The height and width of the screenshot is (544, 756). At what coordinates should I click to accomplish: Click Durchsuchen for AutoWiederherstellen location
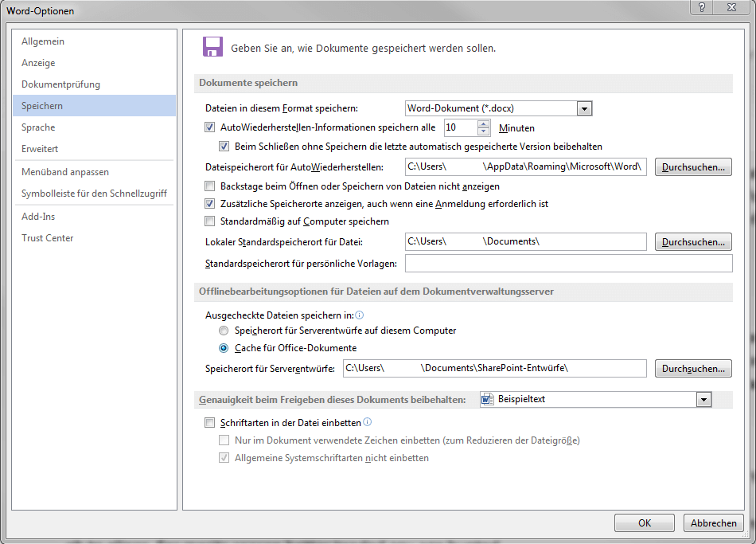coord(693,167)
